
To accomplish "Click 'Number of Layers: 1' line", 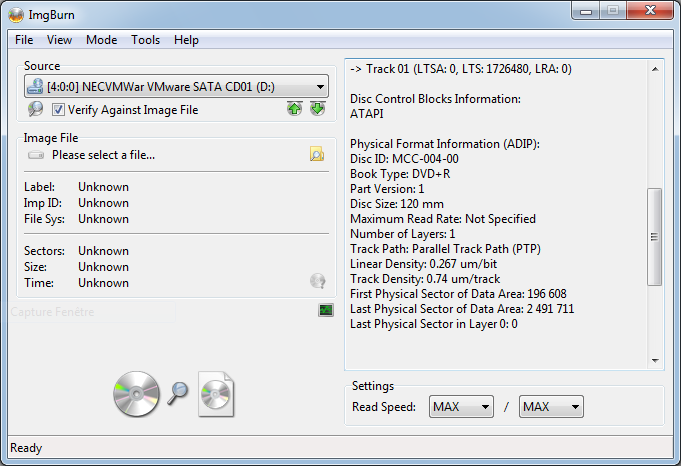I will click(402, 234).
